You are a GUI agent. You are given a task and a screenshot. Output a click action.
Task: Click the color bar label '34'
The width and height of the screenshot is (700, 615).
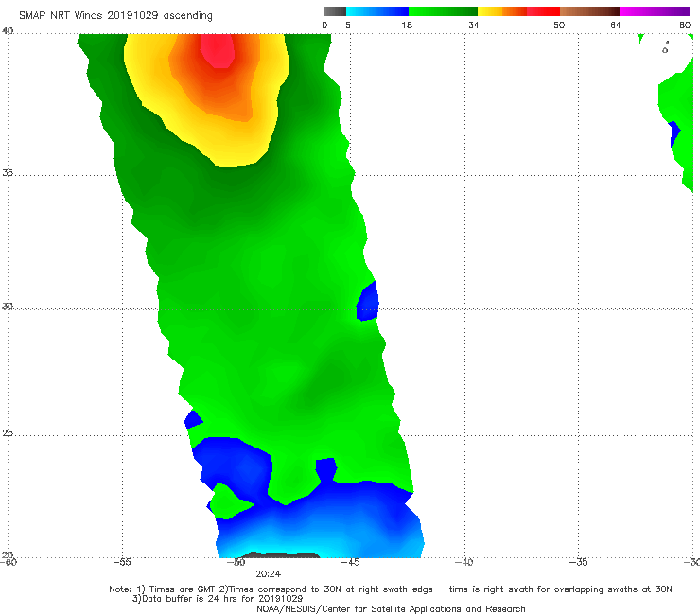pos(474,25)
